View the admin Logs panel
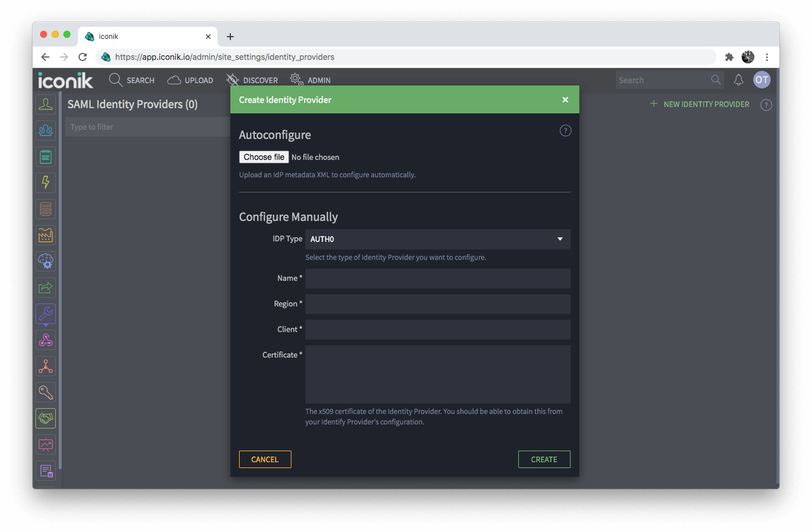Image resolution: width=812 pixels, height=532 pixels. click(x=45, y=156)
